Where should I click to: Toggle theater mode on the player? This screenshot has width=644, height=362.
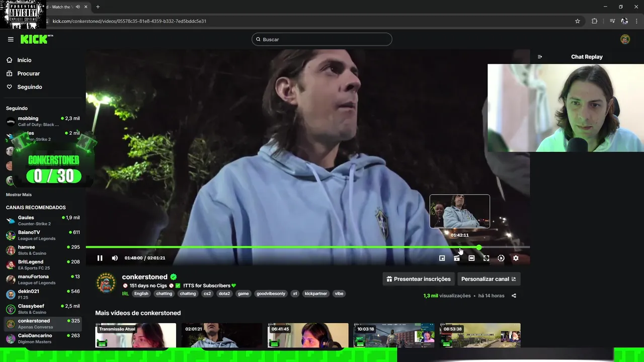point(471,258)
